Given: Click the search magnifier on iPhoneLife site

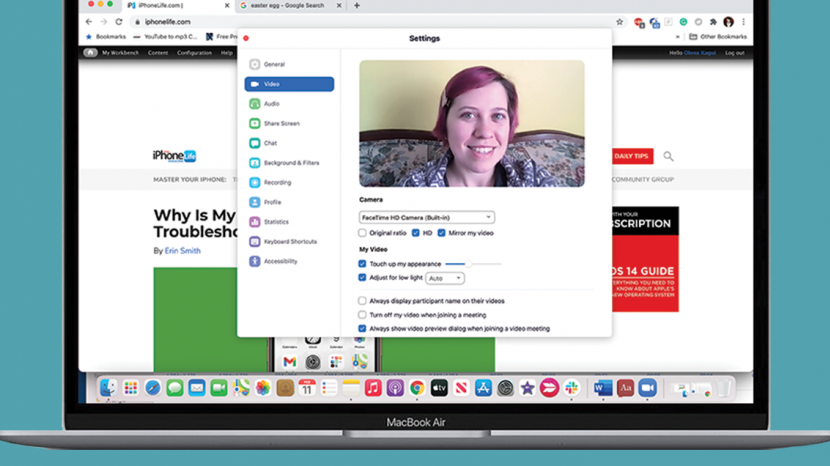Looking at the screenshot, I should 669,156.
